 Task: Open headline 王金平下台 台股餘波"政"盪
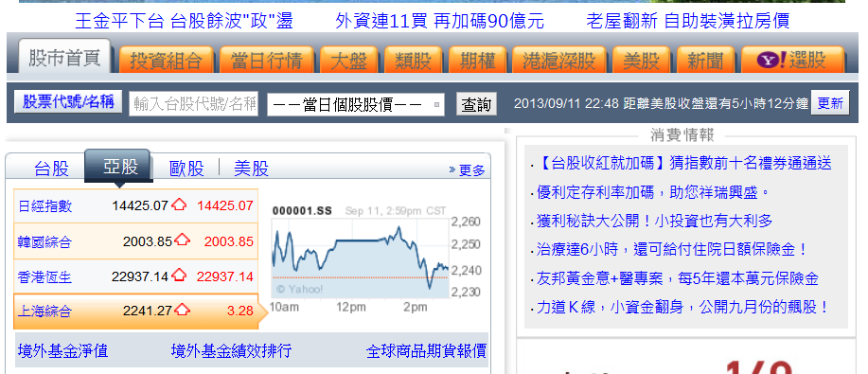pos(184,21)
